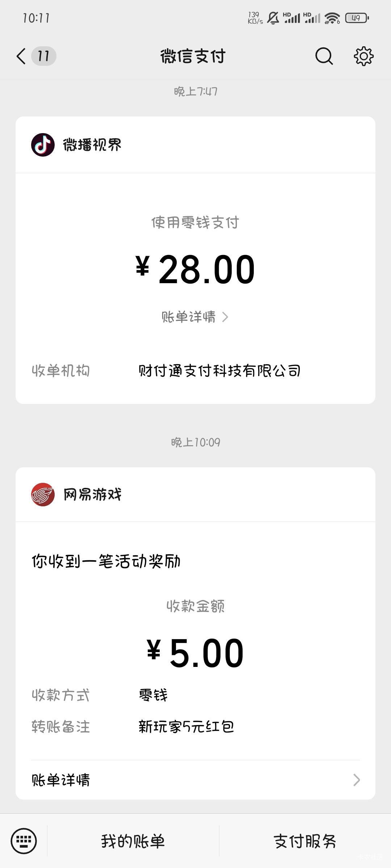Image resolution: width=391 pixels, height=868 pixels.
Task: Tap the 网易游戏 merchant name
Action: click(x=92, y=494)
